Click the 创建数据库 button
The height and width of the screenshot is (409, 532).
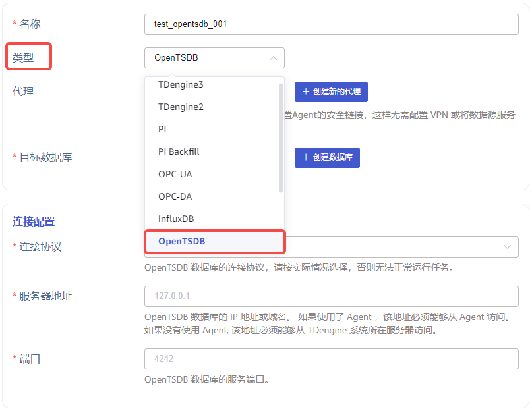(x=327, y=157)
